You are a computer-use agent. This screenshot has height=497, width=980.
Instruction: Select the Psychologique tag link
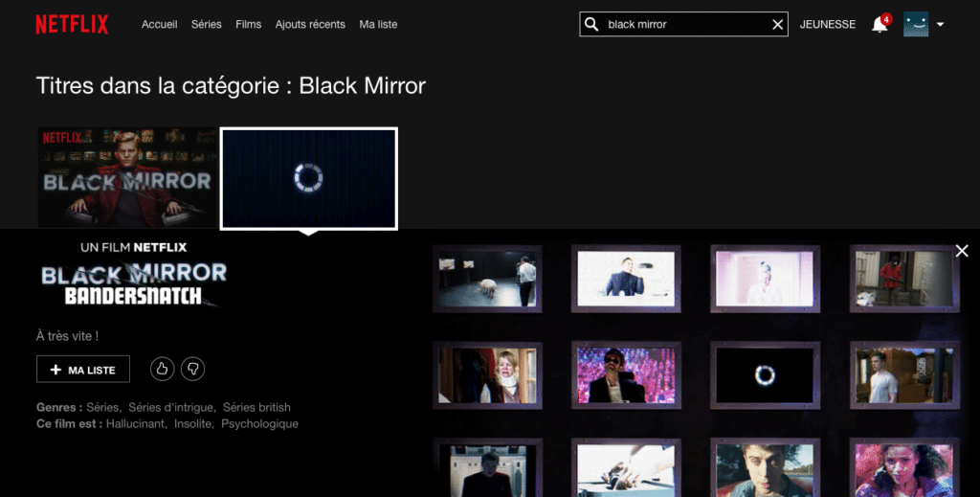point(259,423)
